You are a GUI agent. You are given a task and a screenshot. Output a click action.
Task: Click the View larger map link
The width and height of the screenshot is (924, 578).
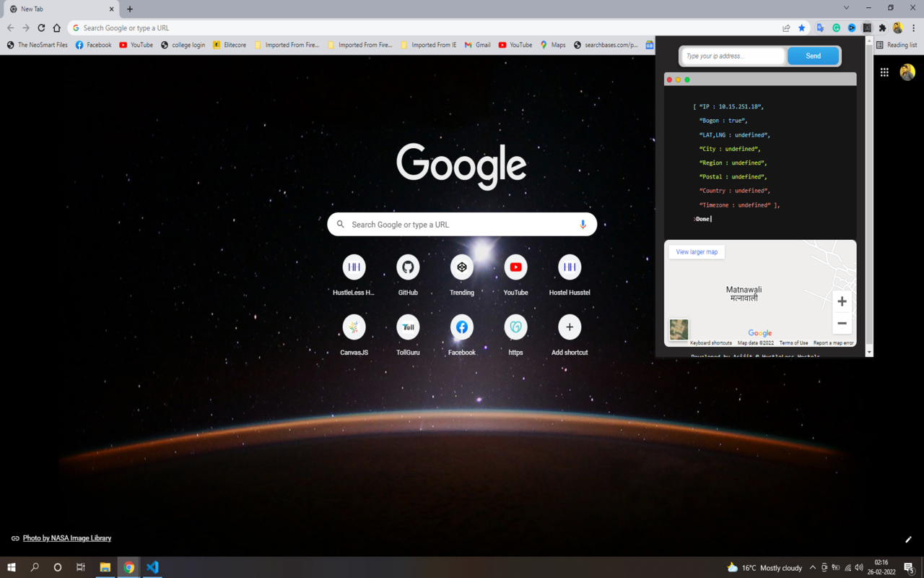tap(697, 252)
